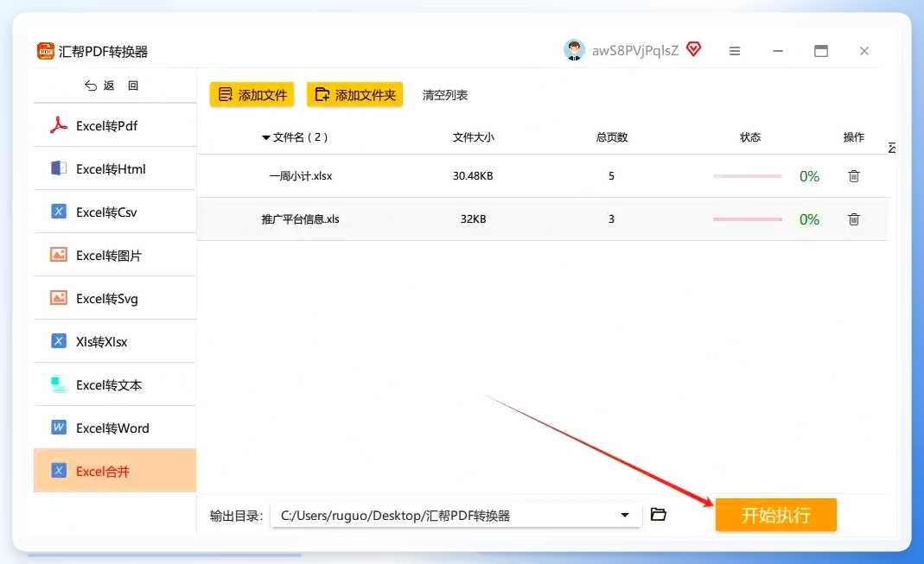Open the hamburger menu icon

734,51
